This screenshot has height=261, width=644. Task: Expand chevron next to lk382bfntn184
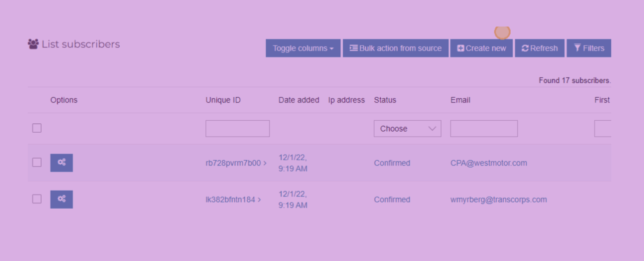[x=260, y=199]
